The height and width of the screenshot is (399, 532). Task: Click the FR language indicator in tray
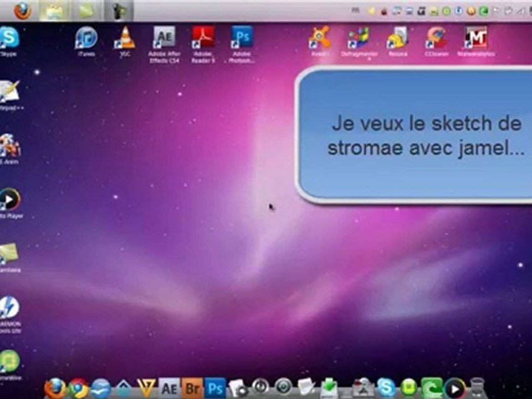tap(355, 11)
